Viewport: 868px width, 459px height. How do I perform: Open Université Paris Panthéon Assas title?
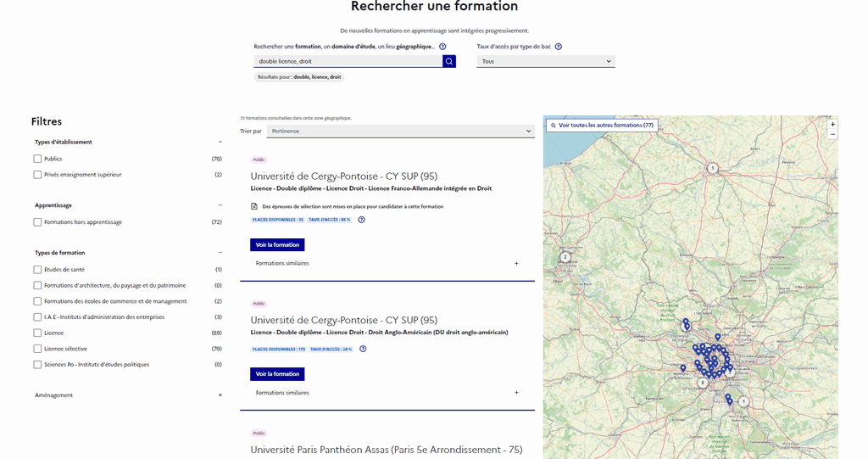pyautogui.click(x=387, y=450)
